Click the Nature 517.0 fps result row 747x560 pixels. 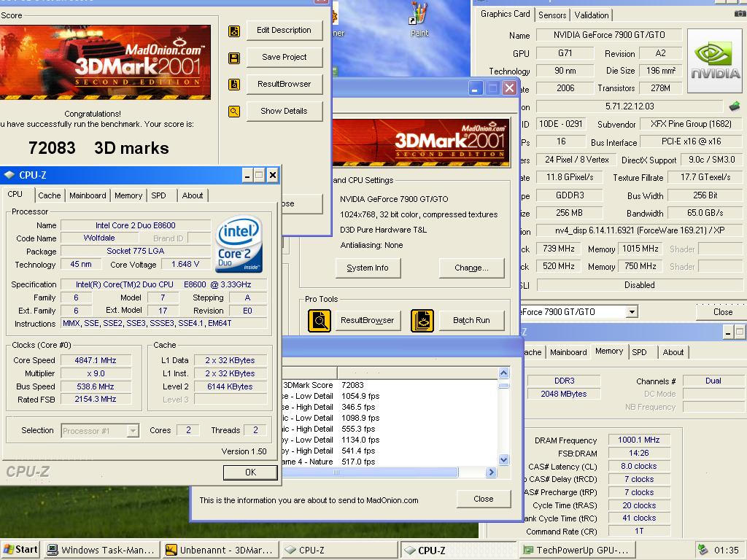click(390, 462)
